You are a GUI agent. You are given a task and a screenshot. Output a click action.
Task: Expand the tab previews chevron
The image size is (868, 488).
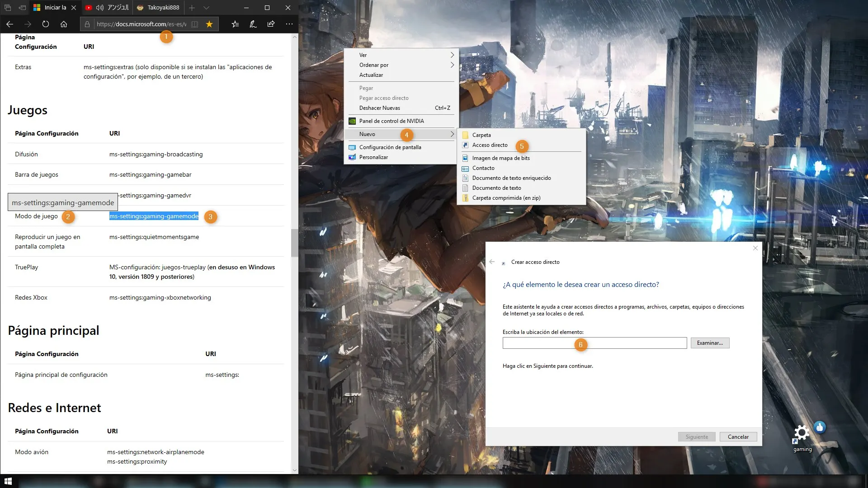[x=206, y=8]
